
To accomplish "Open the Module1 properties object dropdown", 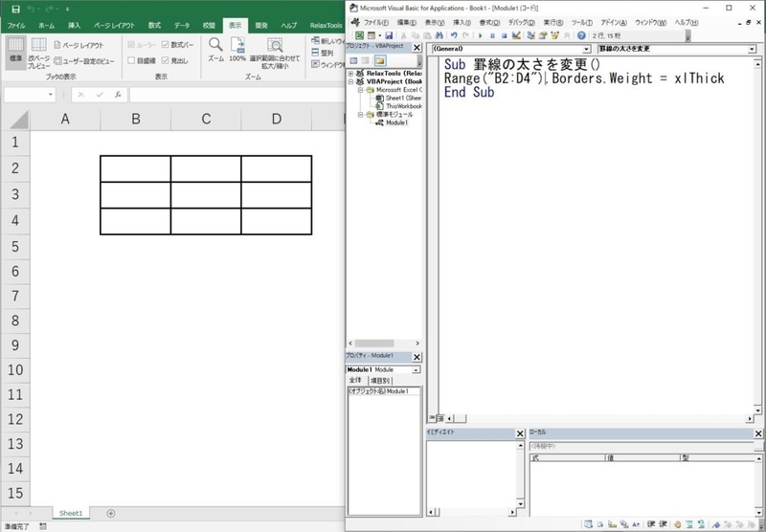I will (x=416, y=370).
